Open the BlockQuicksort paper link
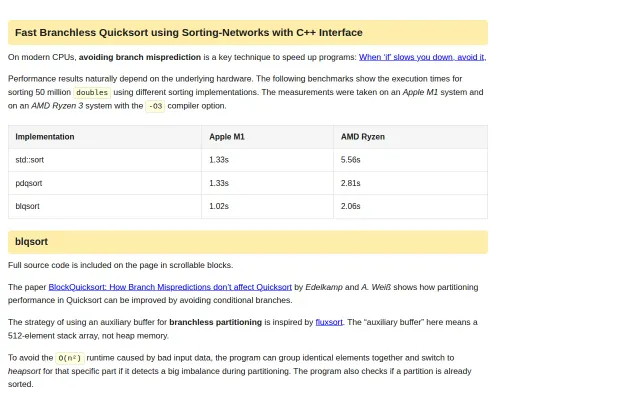Viewport: 640px width, 400px height. tap(170, 287)
